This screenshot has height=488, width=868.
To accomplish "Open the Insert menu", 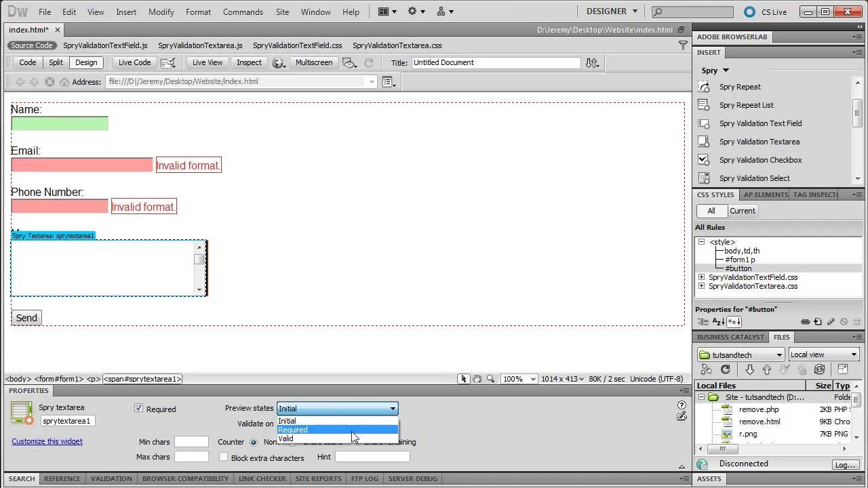I will pyautogui.click(x=126, y=12).
